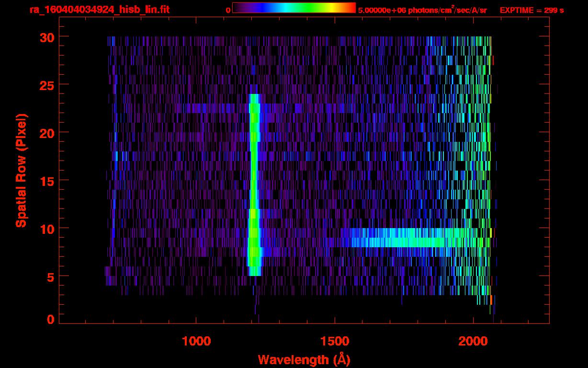This screenshot has height=368, width=588.
Task: Click the Spatial Row (Pixel) axis title
Action: [21, 171]
